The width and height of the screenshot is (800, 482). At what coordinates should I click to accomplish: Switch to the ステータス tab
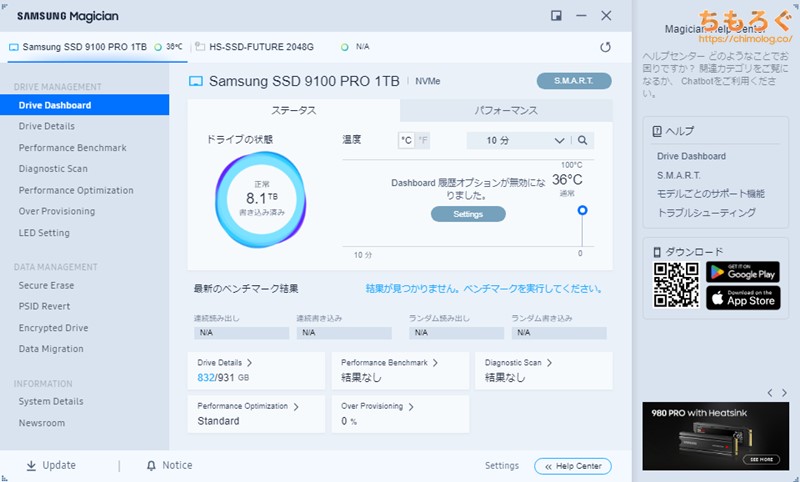[x=294, y=110]
